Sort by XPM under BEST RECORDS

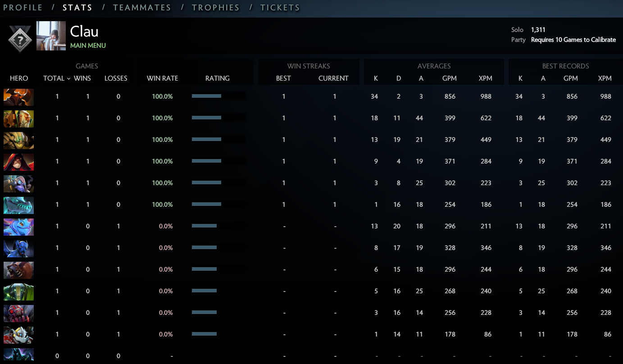pos(605,78)
